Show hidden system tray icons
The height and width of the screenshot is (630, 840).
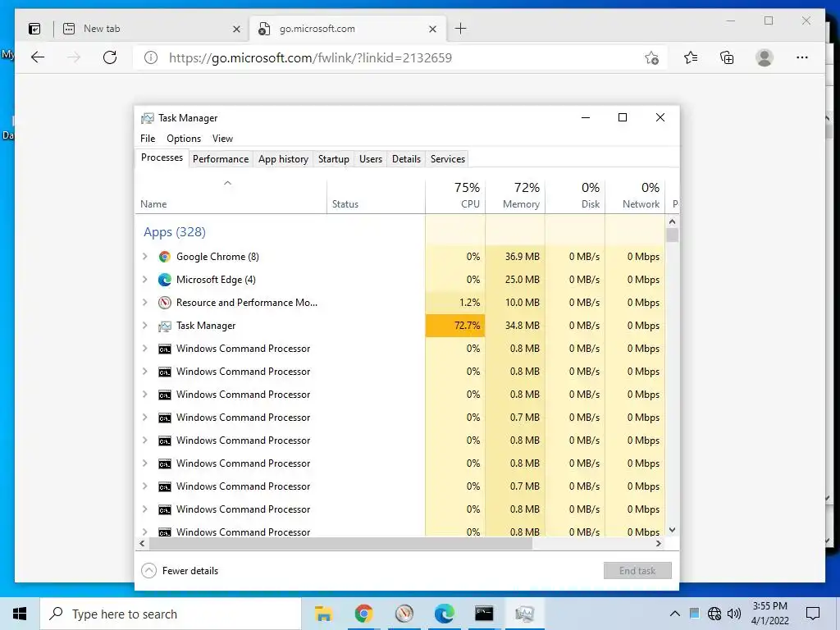(675, 614)
